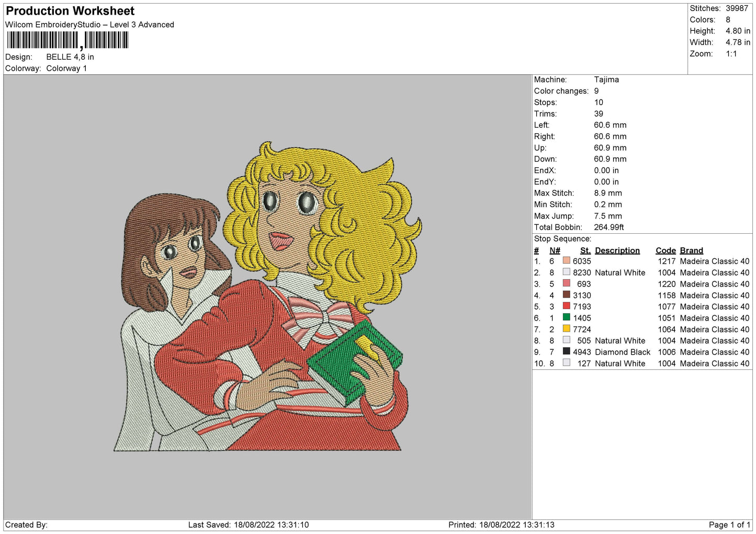This screenshot has height=534, width=756.
Task: Select 'Natural White' in the 127-stitch row
Action: pyautogui.click(x=620, y=363)
